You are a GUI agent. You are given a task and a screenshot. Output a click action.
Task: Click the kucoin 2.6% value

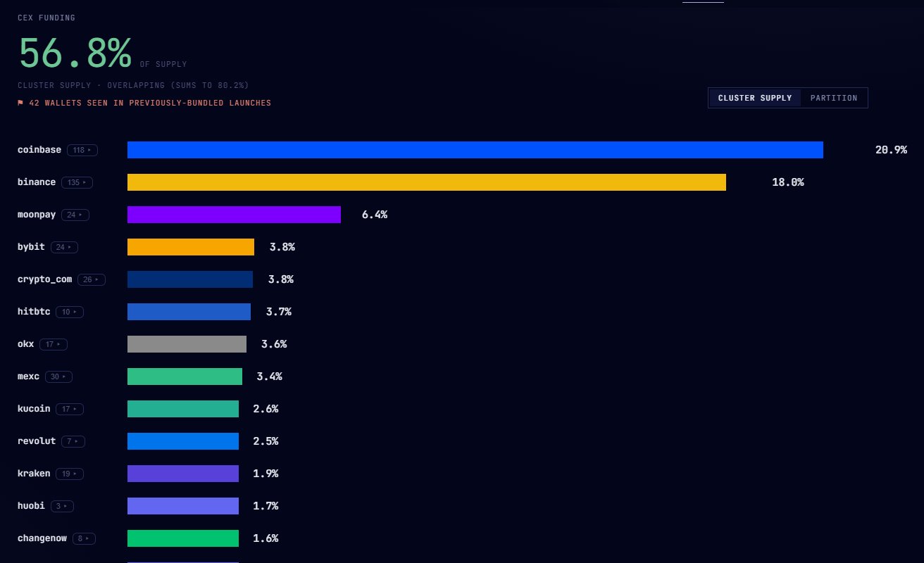tap(266, 409)
